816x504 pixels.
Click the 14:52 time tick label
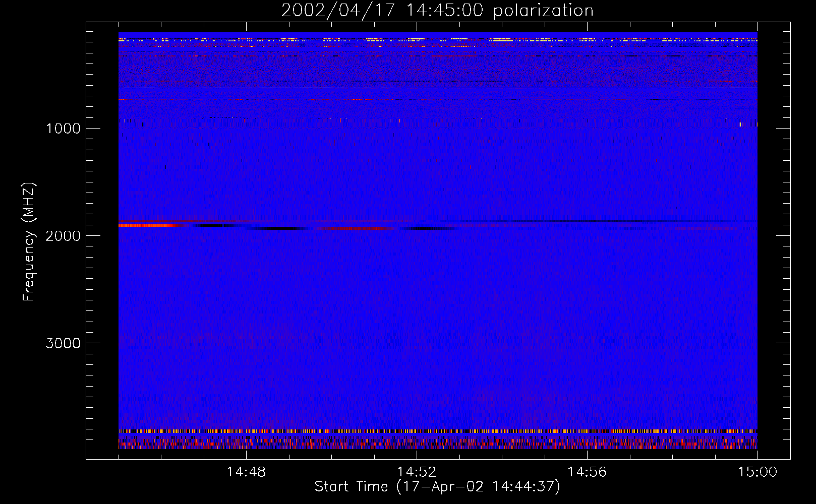point(417,472)
